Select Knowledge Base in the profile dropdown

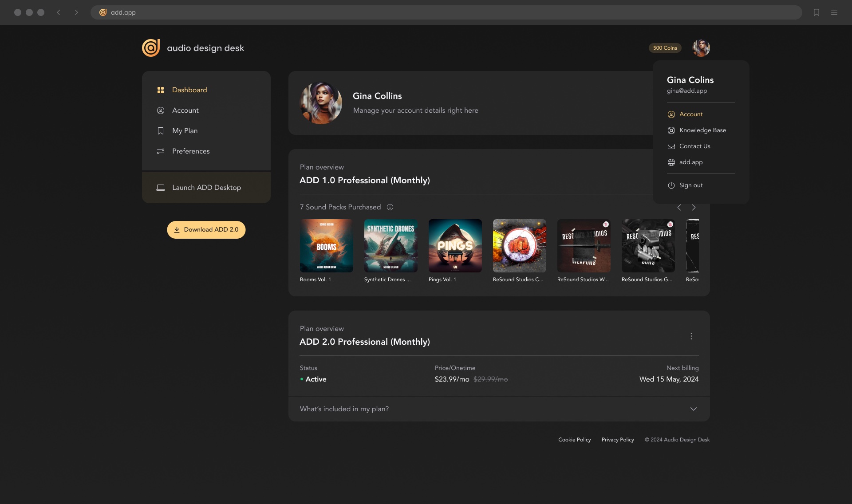tap(702, 130)
